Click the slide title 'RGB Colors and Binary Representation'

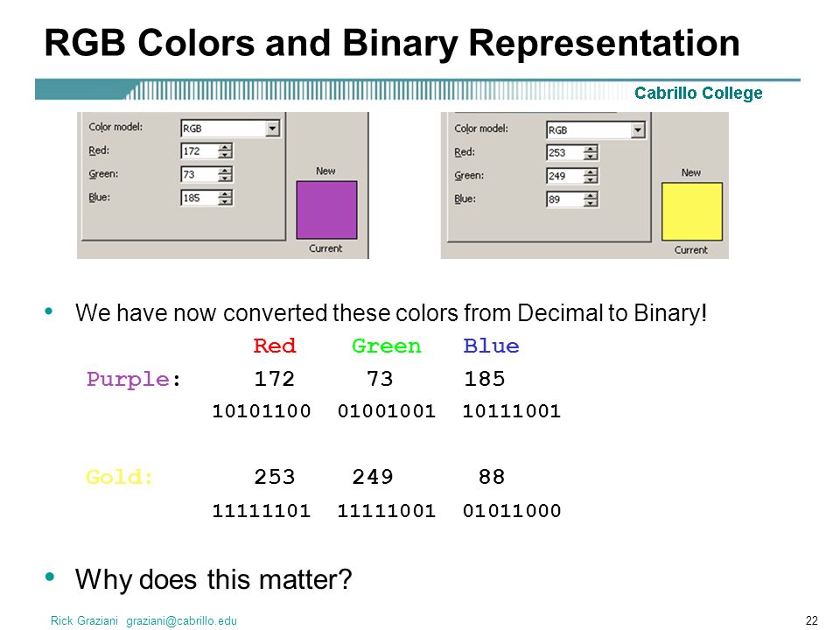(392, 43)
